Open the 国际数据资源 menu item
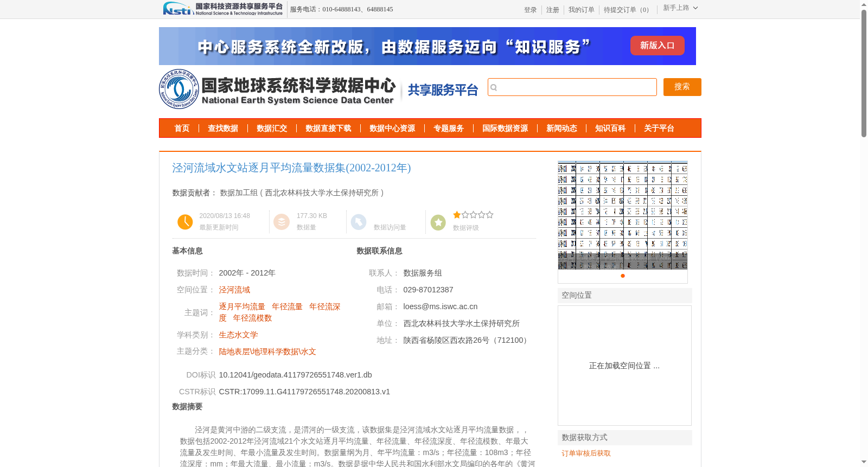Screen dimensions: 868x467 (x=505, y=129)
